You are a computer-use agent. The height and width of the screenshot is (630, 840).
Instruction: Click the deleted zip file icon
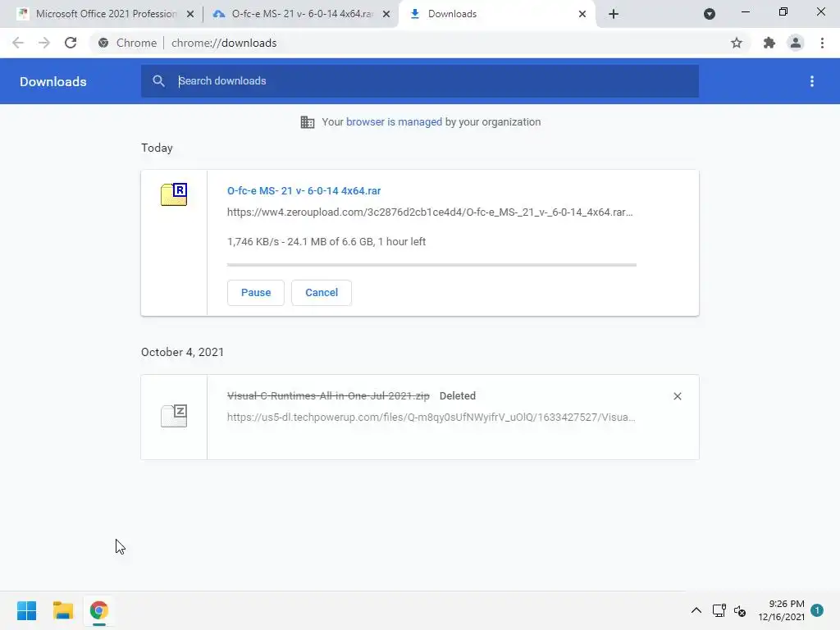tap(174, 416)
